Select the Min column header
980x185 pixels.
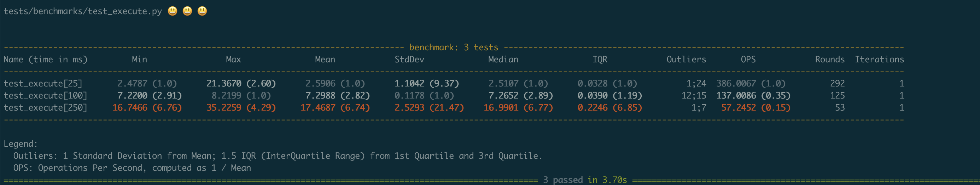[140, 60]
